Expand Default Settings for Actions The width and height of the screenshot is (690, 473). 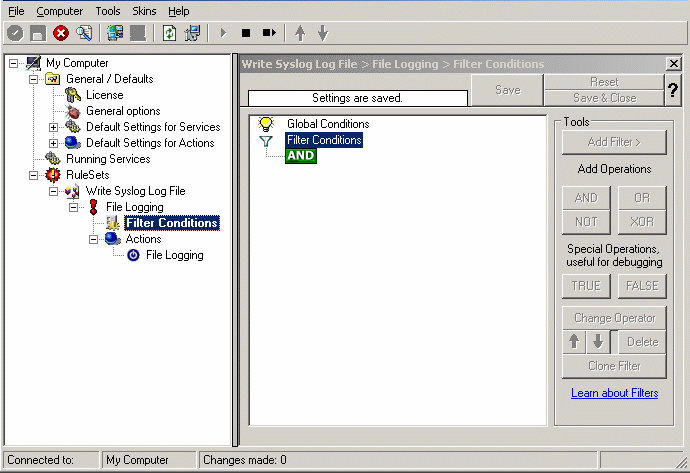54,143
